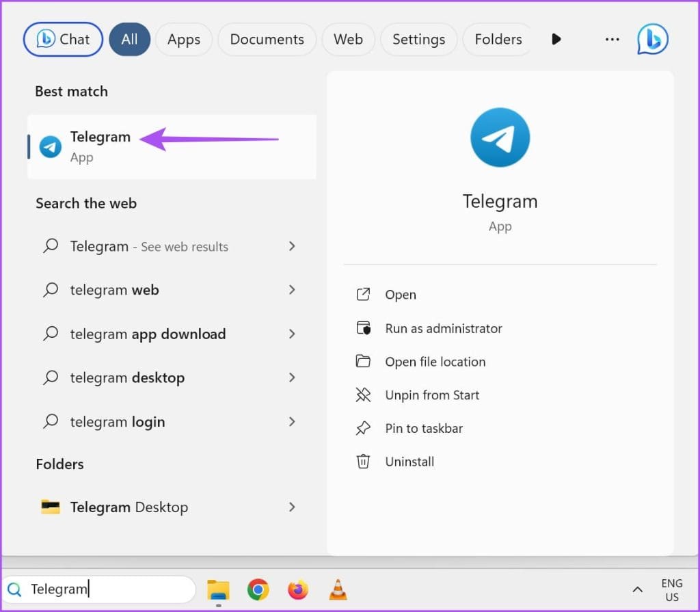Select the 'telegram web' suggestion text

pyautogui.click(x=114, y=291)
